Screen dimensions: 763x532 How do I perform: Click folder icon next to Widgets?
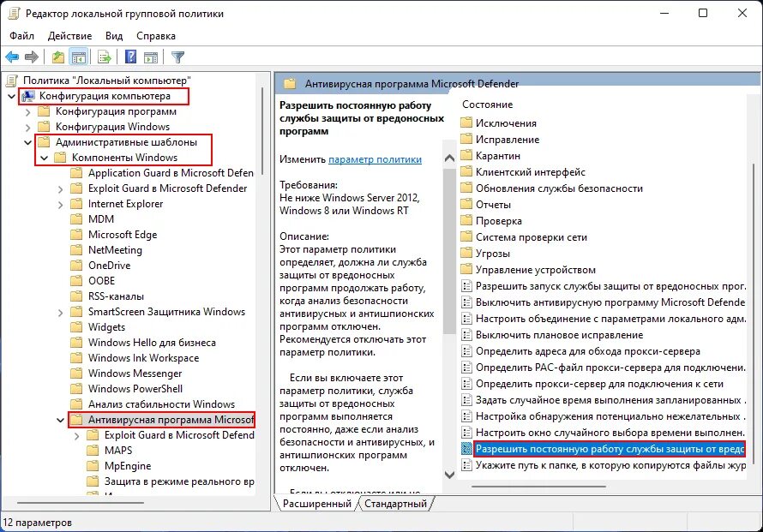76,326
